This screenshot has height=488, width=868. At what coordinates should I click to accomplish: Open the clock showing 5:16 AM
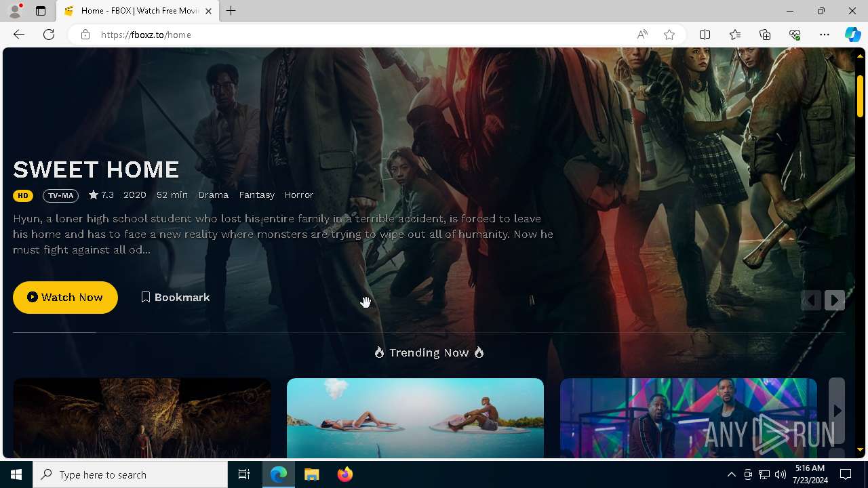pyautogui.click(x=810, y=474)
